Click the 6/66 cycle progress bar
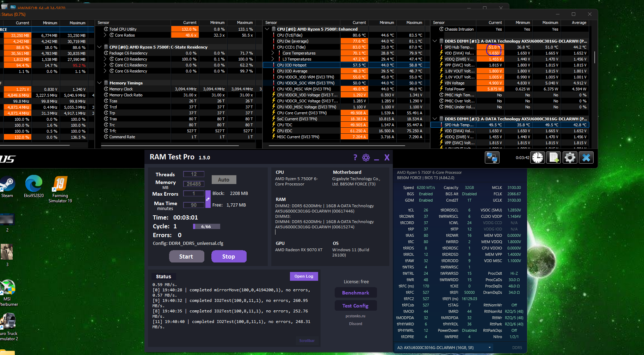The width and height of the screenshot is (644, 355). 206,227
